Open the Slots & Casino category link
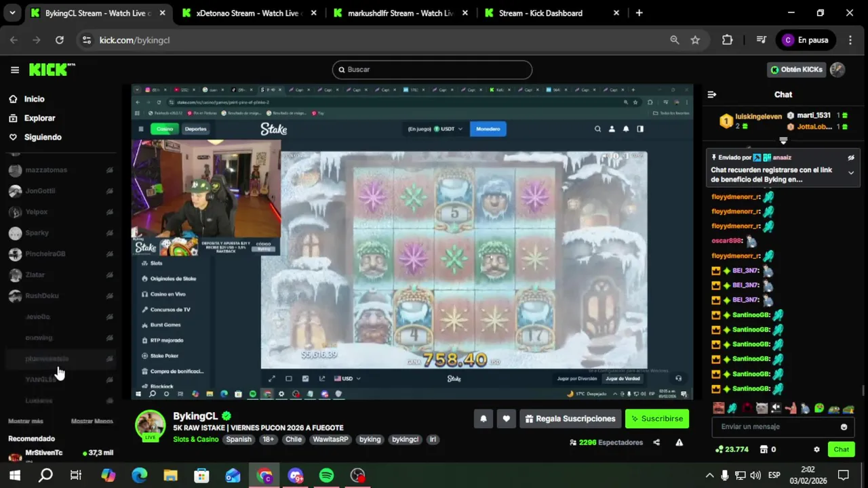868x488 pixels. click(196, 439)
